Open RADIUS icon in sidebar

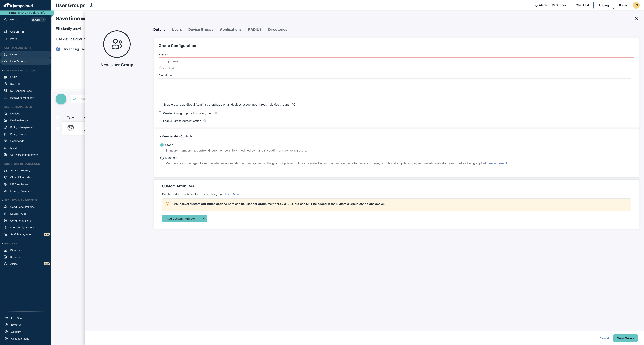click(5, 84)
